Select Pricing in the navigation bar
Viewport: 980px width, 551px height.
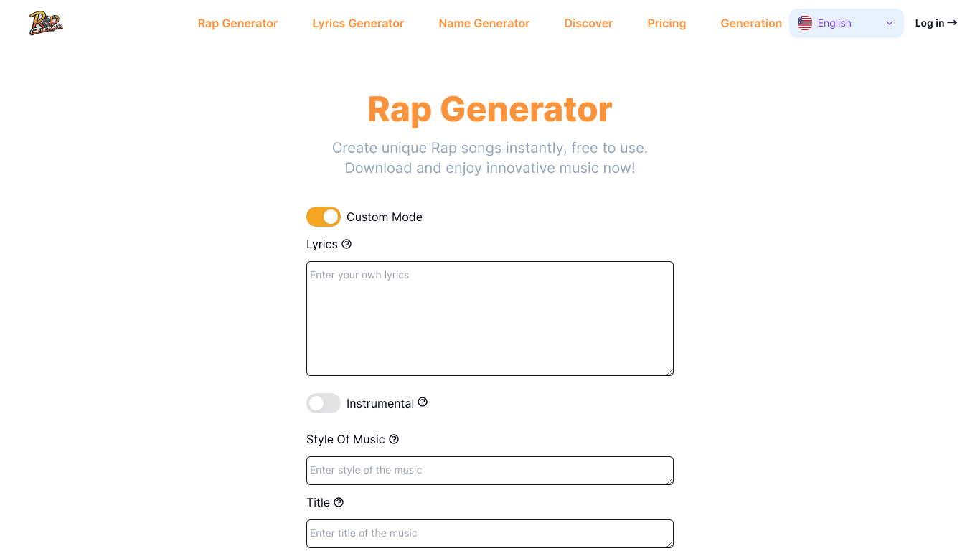pos(666,23)
